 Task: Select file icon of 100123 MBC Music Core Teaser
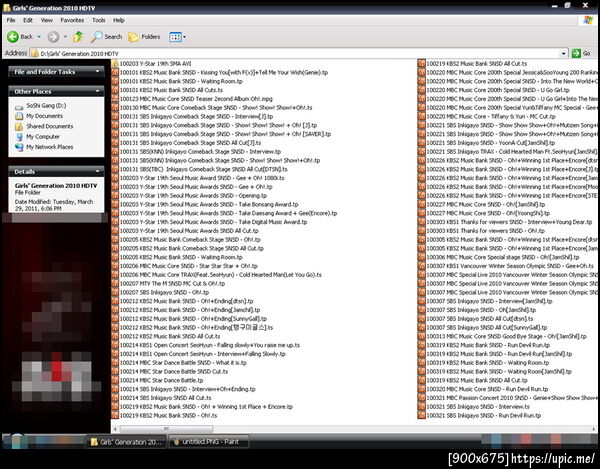tap(115, 99)
